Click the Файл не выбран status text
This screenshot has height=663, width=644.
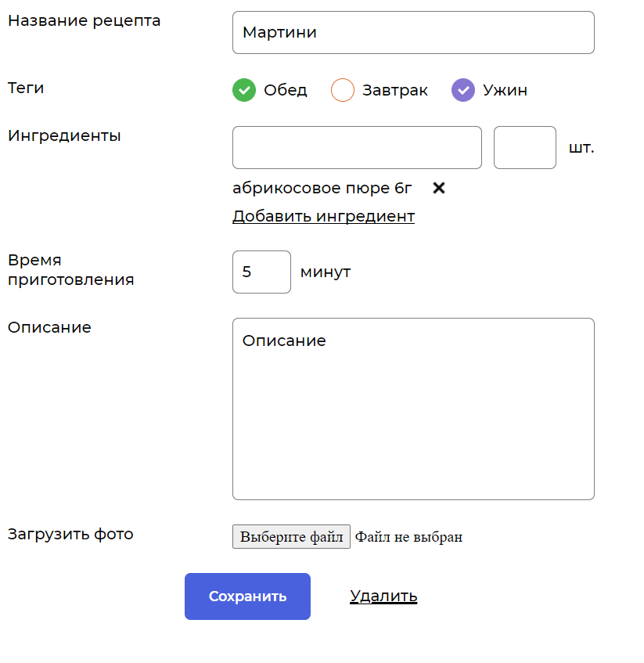[x=408, y=537]
